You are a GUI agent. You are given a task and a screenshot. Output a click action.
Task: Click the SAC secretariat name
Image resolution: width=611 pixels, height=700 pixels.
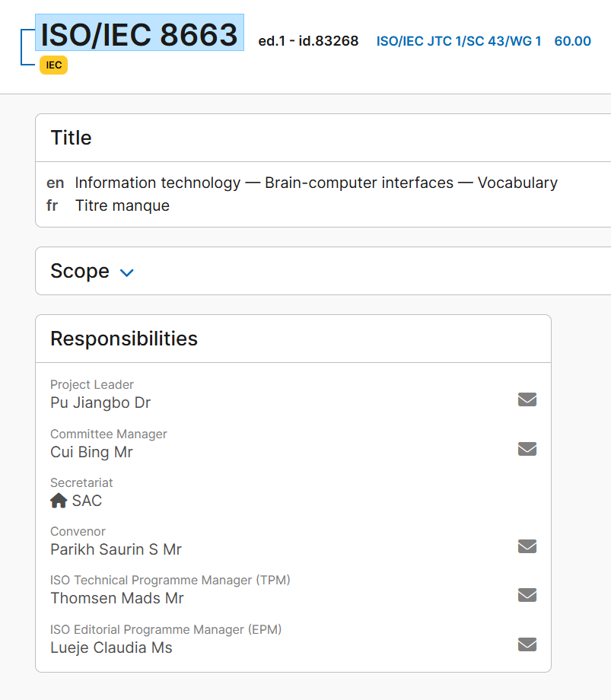tap(87, 501)
